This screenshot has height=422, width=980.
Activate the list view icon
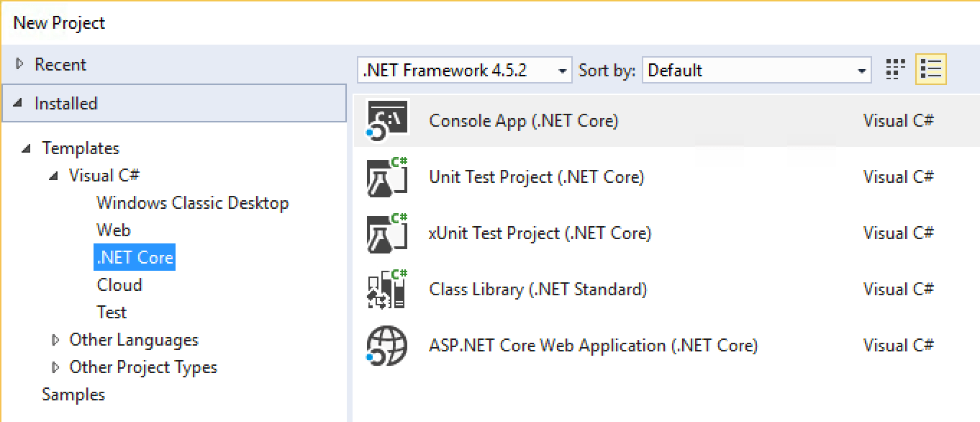(930, 69)
